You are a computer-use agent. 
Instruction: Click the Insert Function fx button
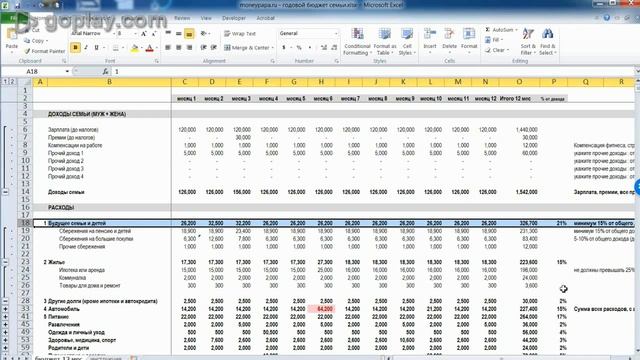click(x=105, y=71)
